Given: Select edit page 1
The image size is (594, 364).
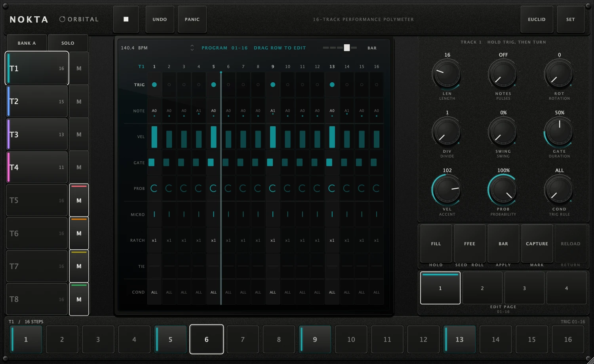Looking at the screenshot, I should (440, 288).
